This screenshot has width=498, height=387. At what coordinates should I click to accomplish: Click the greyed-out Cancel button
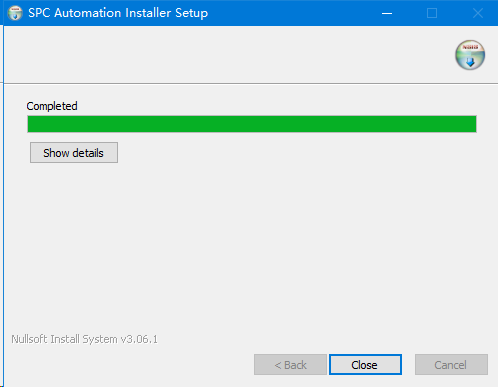pos(451,365)
